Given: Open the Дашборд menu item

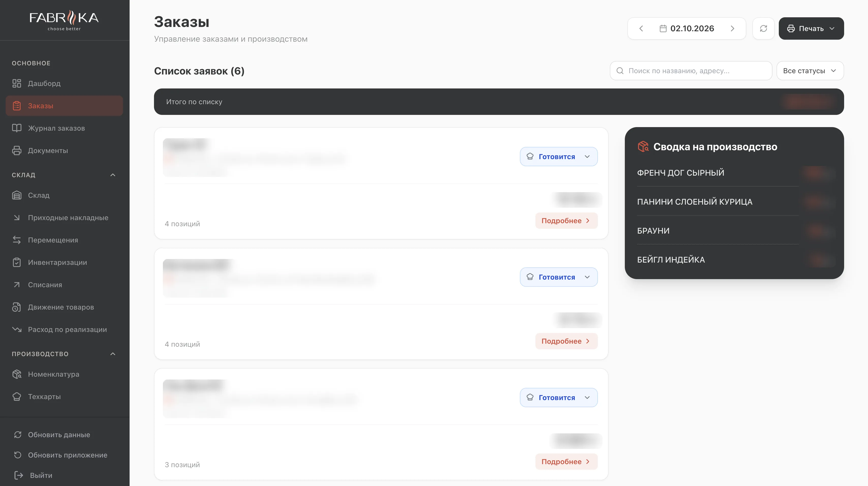Looking at the screenshot, I should (x=64, y=83).
